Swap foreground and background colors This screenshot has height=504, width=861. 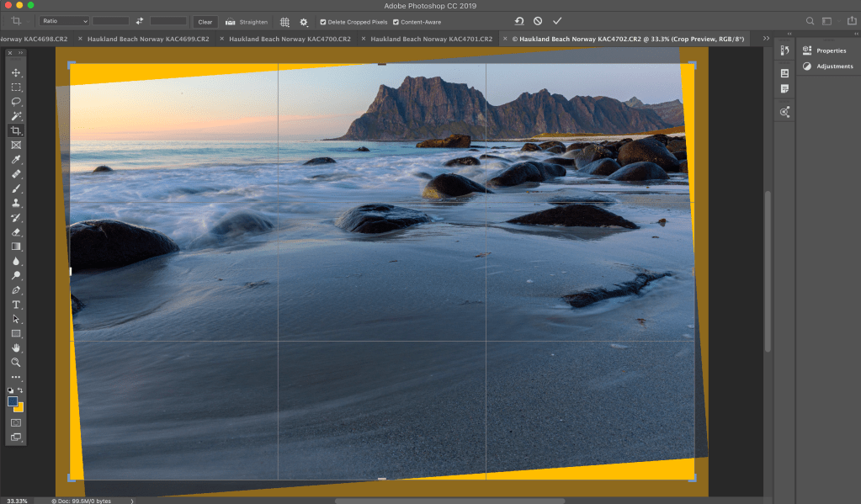[20, 390]
